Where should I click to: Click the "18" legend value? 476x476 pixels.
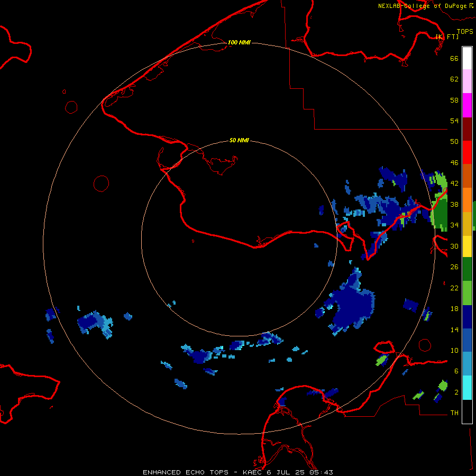click(x=454, y=309)
